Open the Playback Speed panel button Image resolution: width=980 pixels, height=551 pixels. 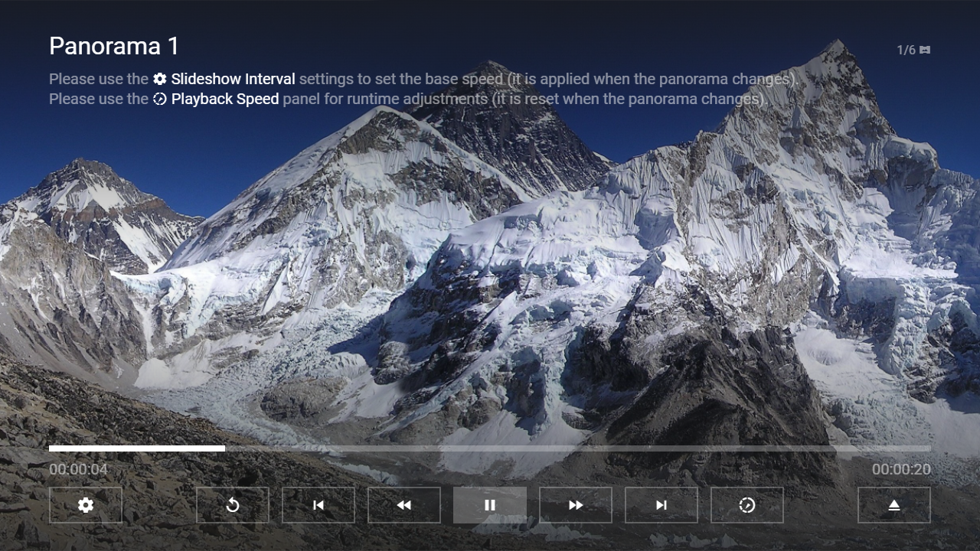pos(747,505)
